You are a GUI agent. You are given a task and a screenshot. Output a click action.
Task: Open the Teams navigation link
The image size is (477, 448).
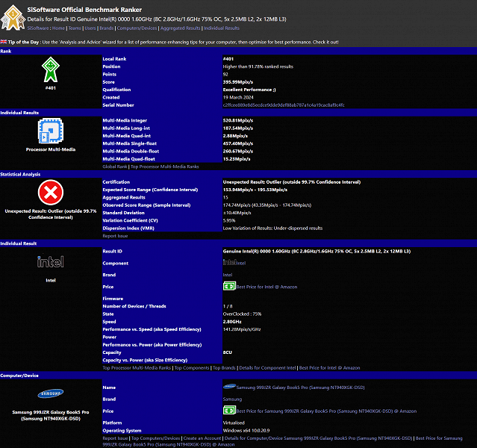[75, 28]
